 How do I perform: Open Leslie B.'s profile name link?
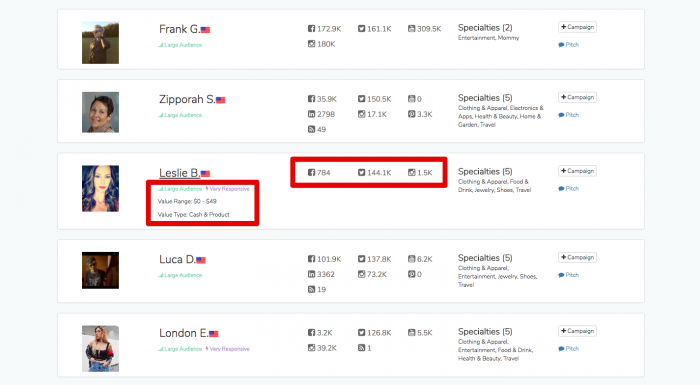pos(179,173)
